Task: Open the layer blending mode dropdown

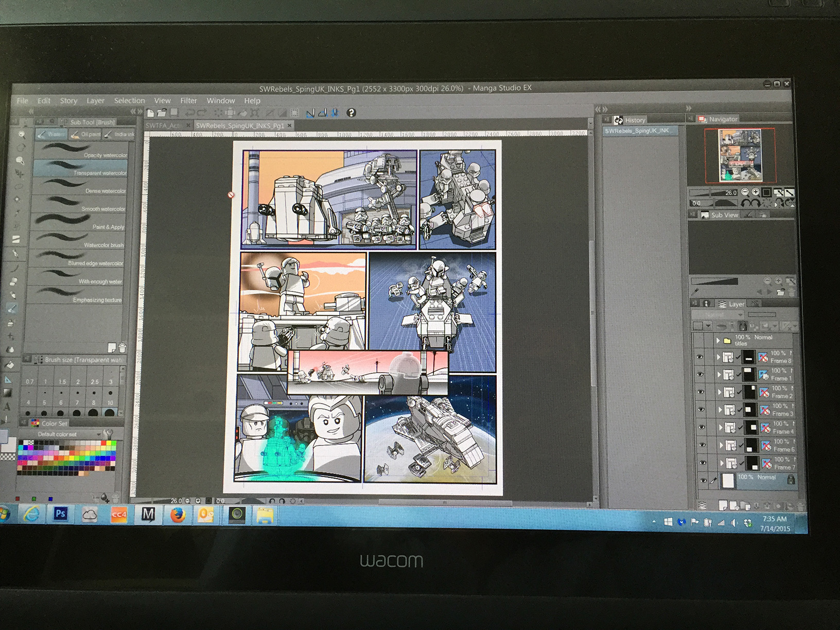Action: pos(718,314)
